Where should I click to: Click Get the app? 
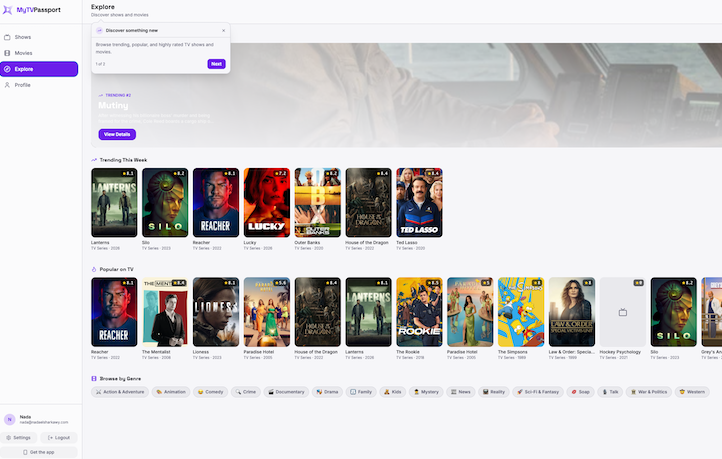[x=39, y=452]
